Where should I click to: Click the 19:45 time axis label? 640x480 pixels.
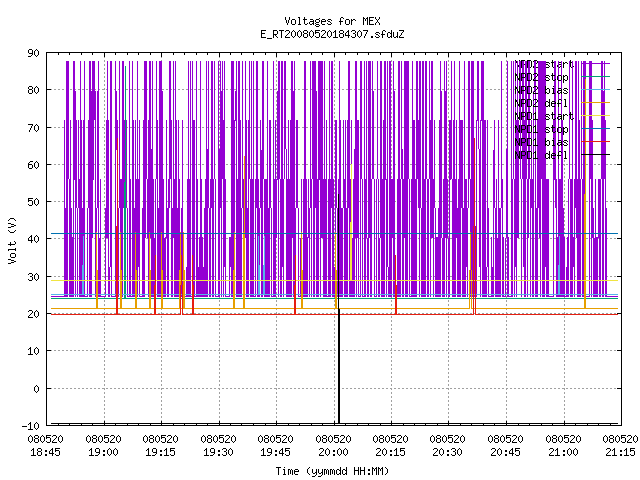click(276, 453)
